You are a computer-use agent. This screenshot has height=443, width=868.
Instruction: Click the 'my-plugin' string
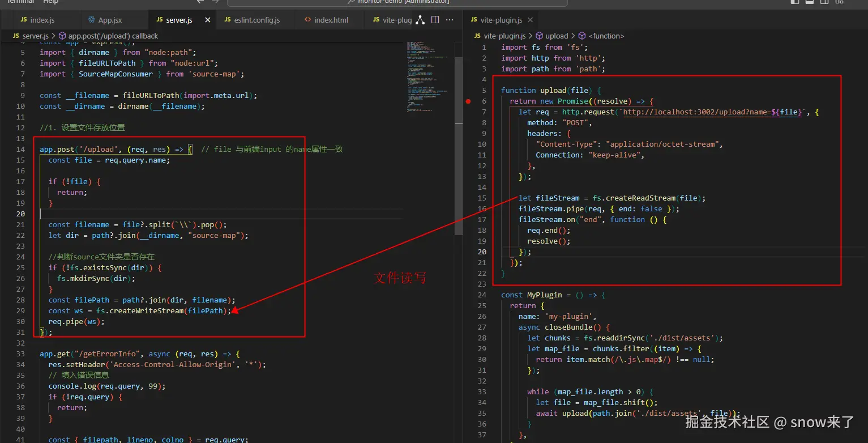pyautogui.click(x=568, y=317)
